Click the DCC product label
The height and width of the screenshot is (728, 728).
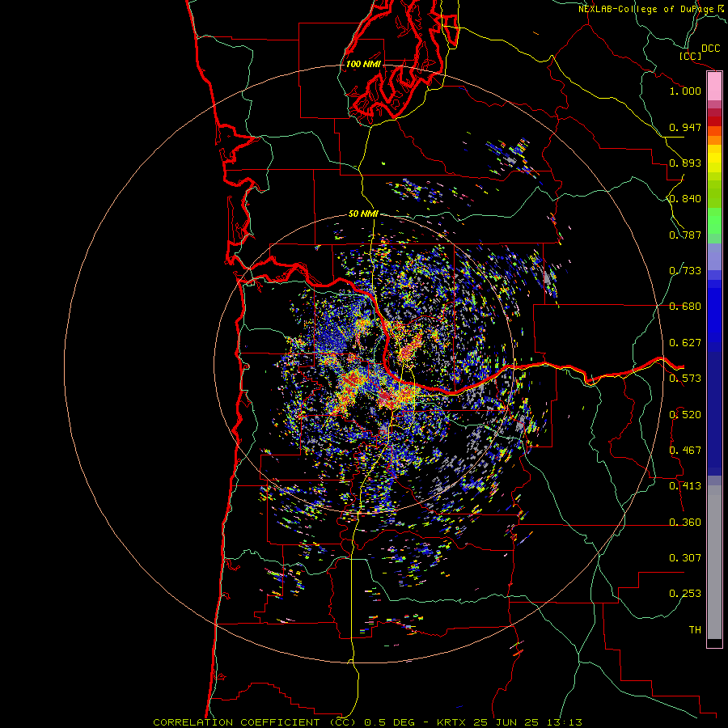[710, 49]
